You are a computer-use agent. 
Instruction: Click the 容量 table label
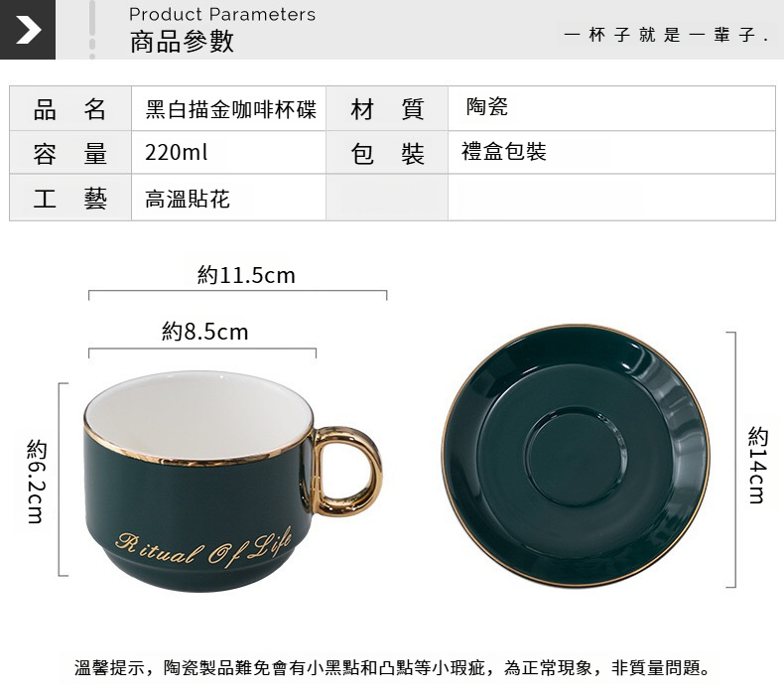(70, 153)
